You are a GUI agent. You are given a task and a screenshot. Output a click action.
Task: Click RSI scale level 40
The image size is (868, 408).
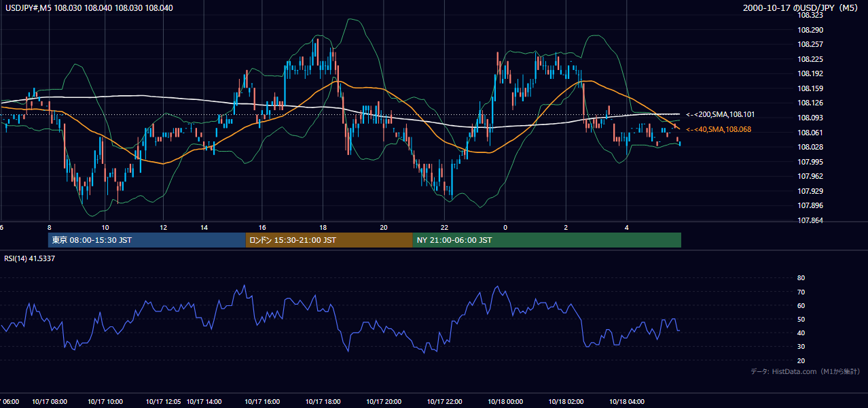(801, 333)
